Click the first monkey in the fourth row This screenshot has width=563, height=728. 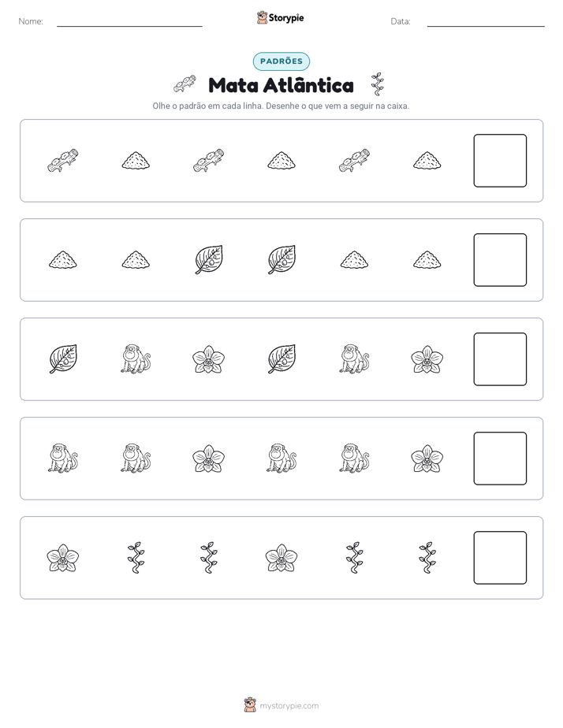tap(63, 459)
